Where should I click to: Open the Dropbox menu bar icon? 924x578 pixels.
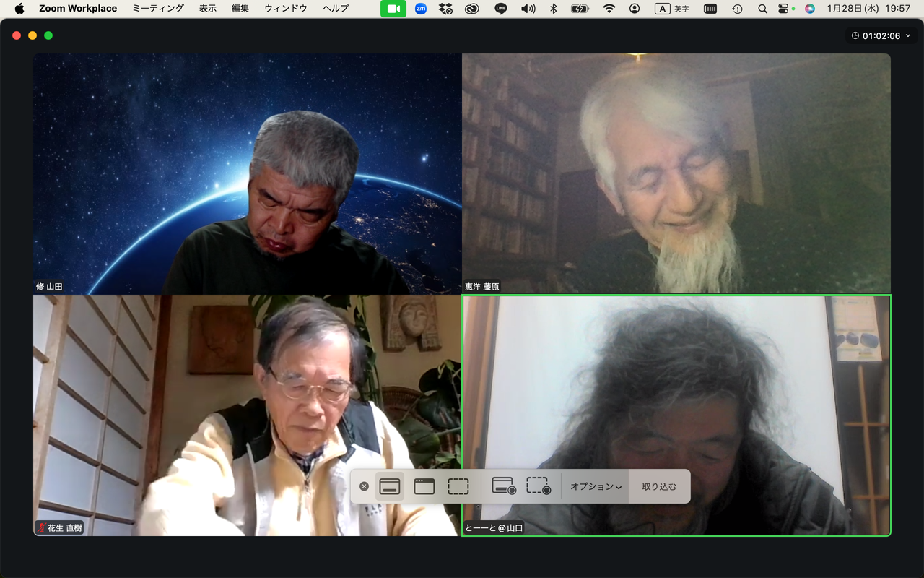[446, 9]
